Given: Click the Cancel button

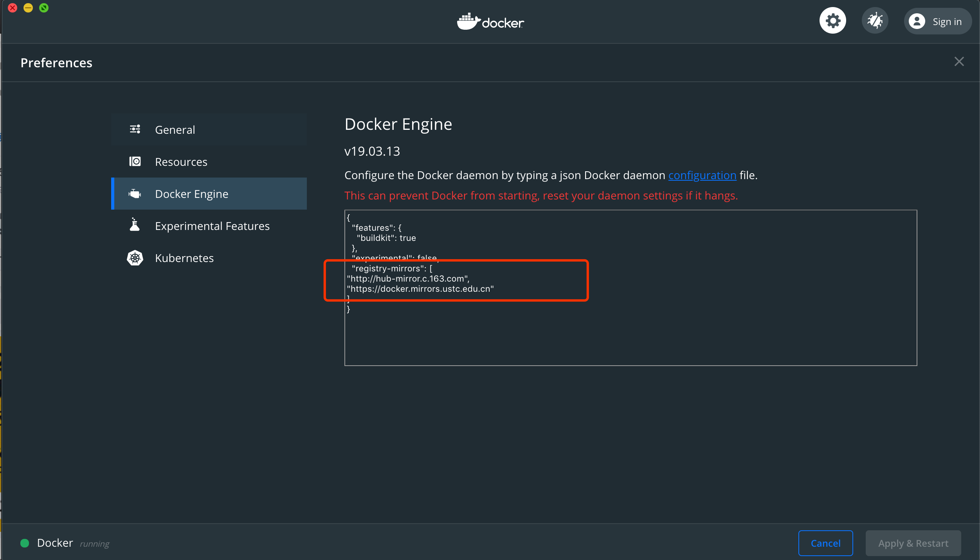Looking at the screenshot, I should coord(825,543).
